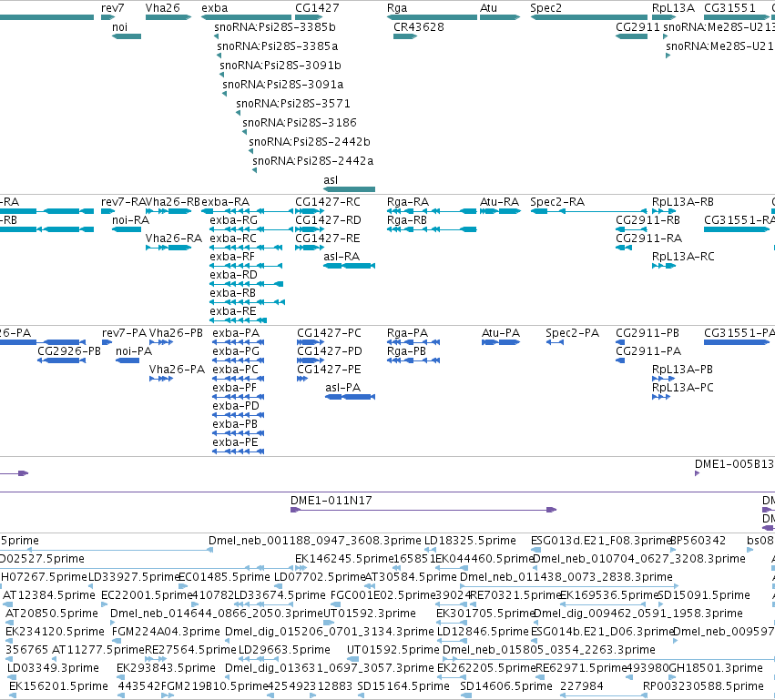This screenshot has height=700, width=775.
Task: Click the noi-RA transcript label
Action: pyautogui.click(x=130, y=219)
